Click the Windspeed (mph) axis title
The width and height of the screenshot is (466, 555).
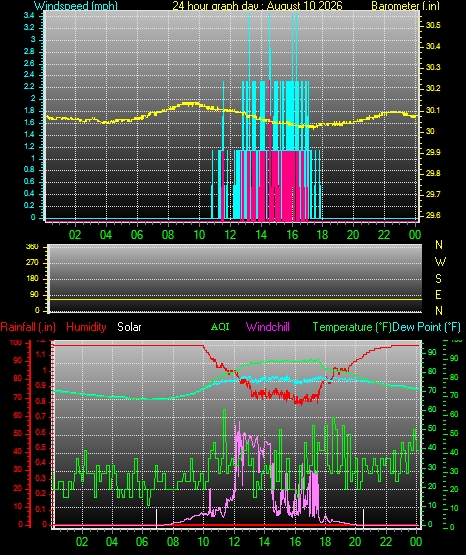76,6
